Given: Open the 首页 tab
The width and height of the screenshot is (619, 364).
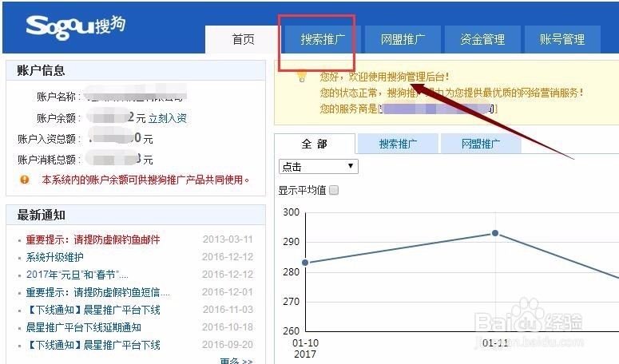Looking at the screenshot, I should pos(243,39).
